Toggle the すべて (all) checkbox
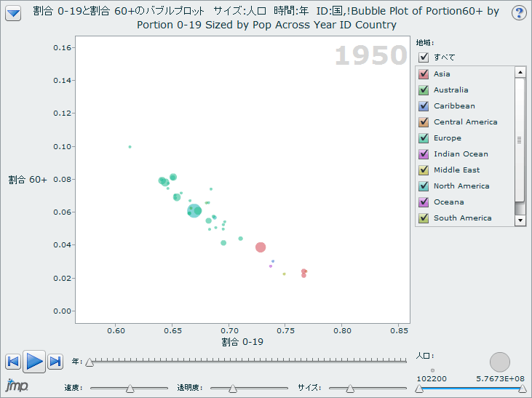The width and height of the screenshot is (532, 398). coord(424,57)
